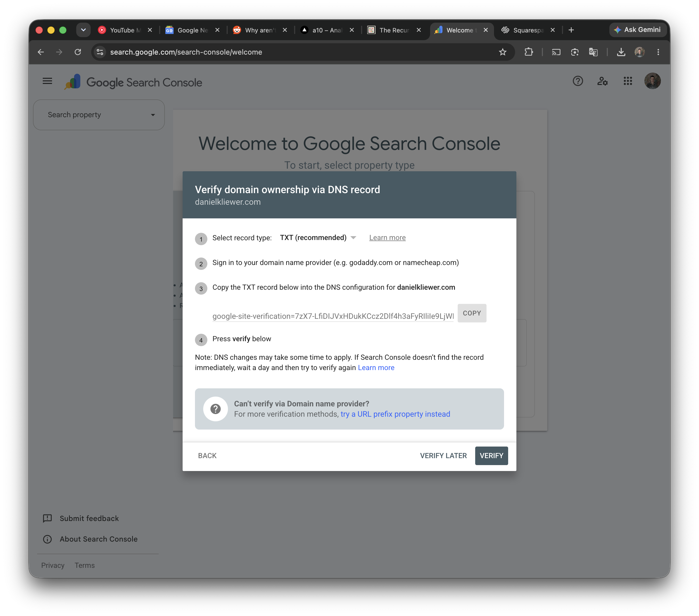Open Learn more next to record type
The height and width of the screenshot is (616, 699).
tap(387, 237)
